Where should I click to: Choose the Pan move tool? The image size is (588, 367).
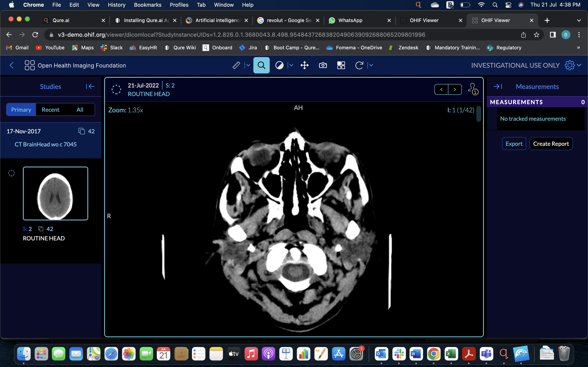304,65
